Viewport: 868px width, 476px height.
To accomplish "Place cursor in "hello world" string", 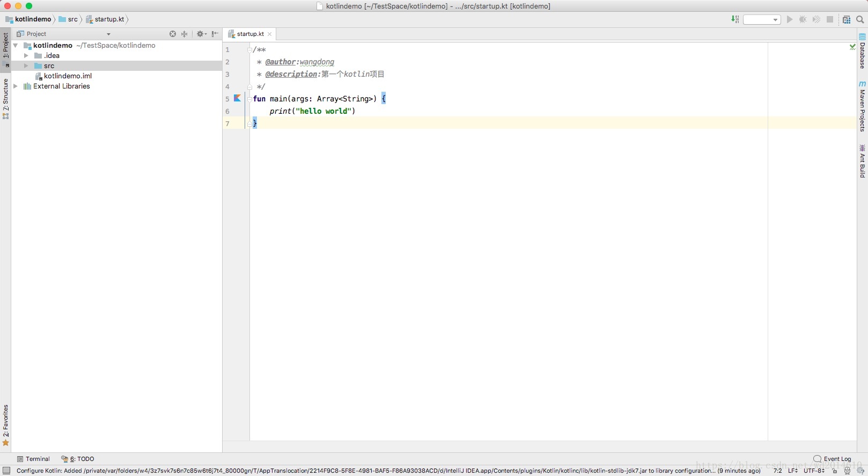I will [325, 112].
